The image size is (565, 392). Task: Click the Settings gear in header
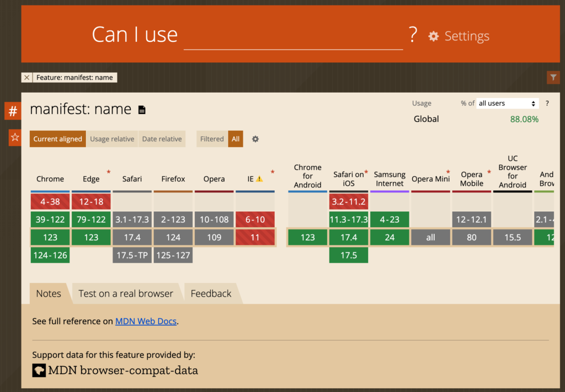[x=434, y=36]
